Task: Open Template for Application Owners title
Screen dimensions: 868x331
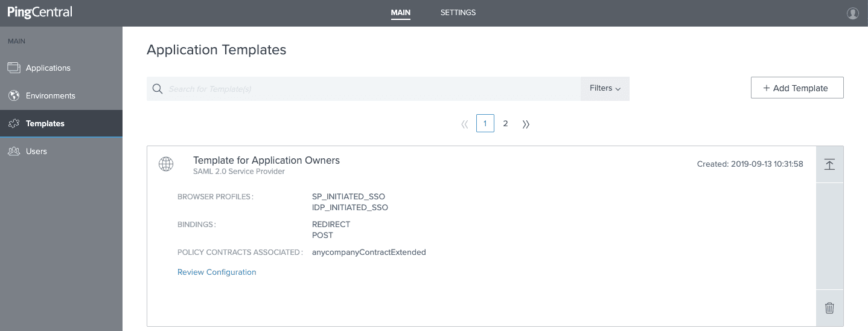Action: 266,161
